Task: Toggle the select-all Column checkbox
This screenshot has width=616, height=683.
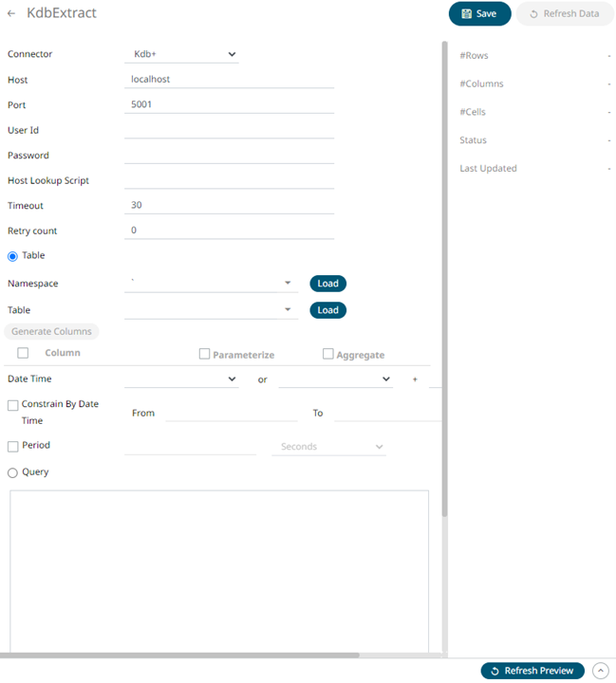Action: click(23, 353)
